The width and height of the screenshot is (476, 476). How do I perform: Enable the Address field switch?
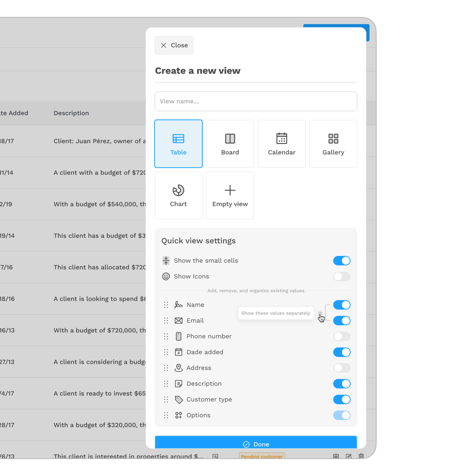click(x=342, y=368)
